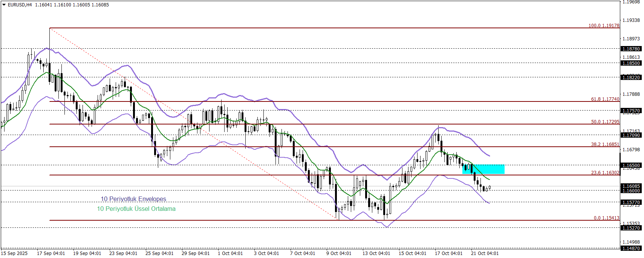Screen dimensions: 644x258
Task: Click the EURUSD,H4 symbol title text
Action: pyautogui.click(x=20, y=5)
